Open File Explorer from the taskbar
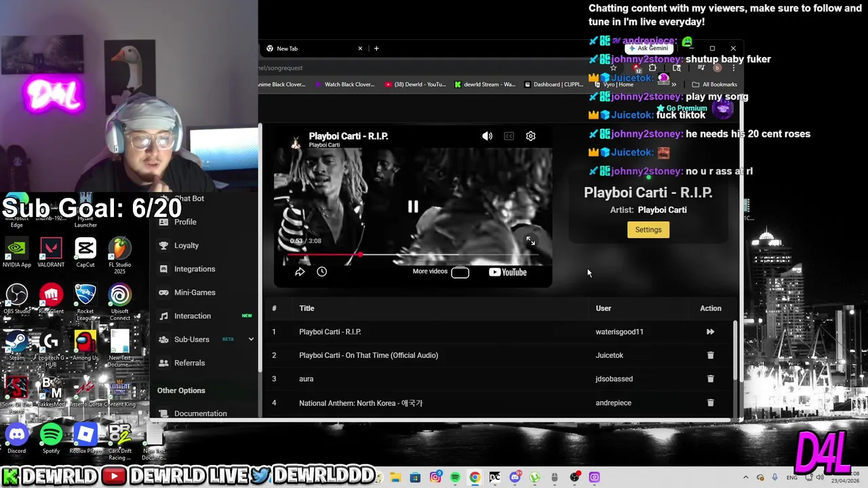The height and width of the screenshot is (488, 868). (395, 477)
